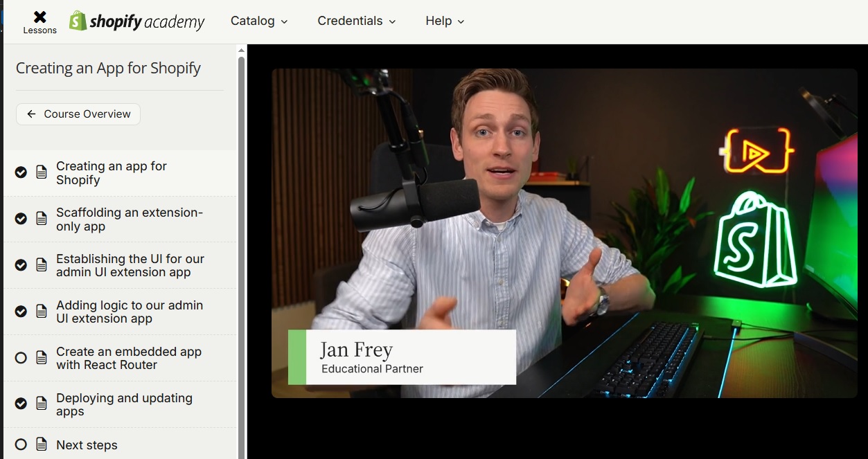868x459 pixels.
Task: Click the back arrow on Course Overview
Action: (33, 114)
